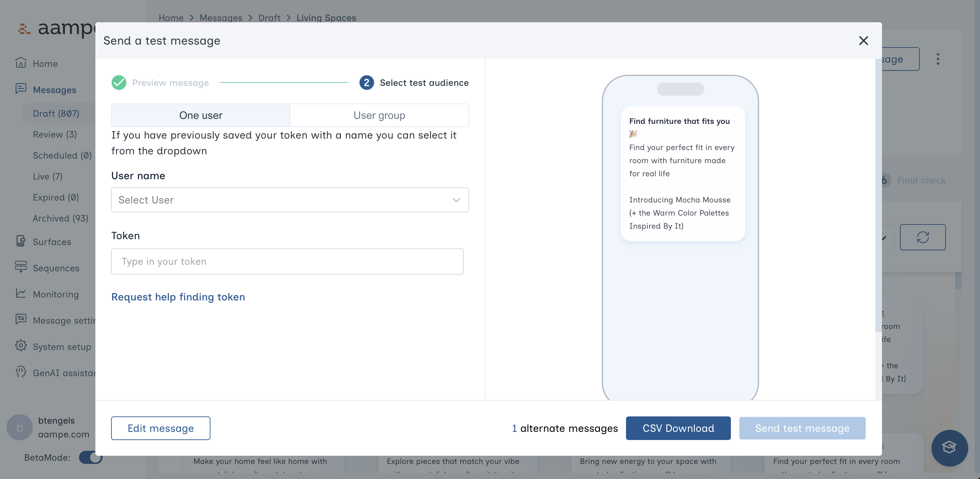Switch to the User group tab
This screenshot has height=479, width=980.
click(379, 115)
